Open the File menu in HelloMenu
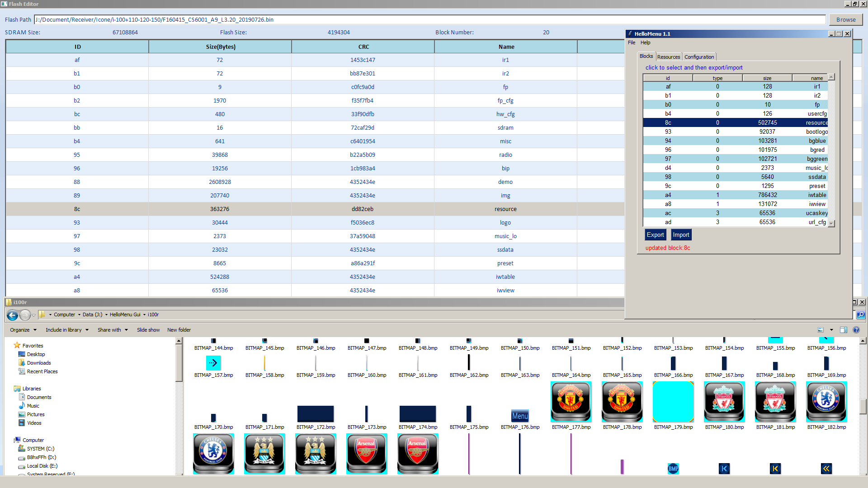This screenshot has width=868, height=488. tap(632, 42)
